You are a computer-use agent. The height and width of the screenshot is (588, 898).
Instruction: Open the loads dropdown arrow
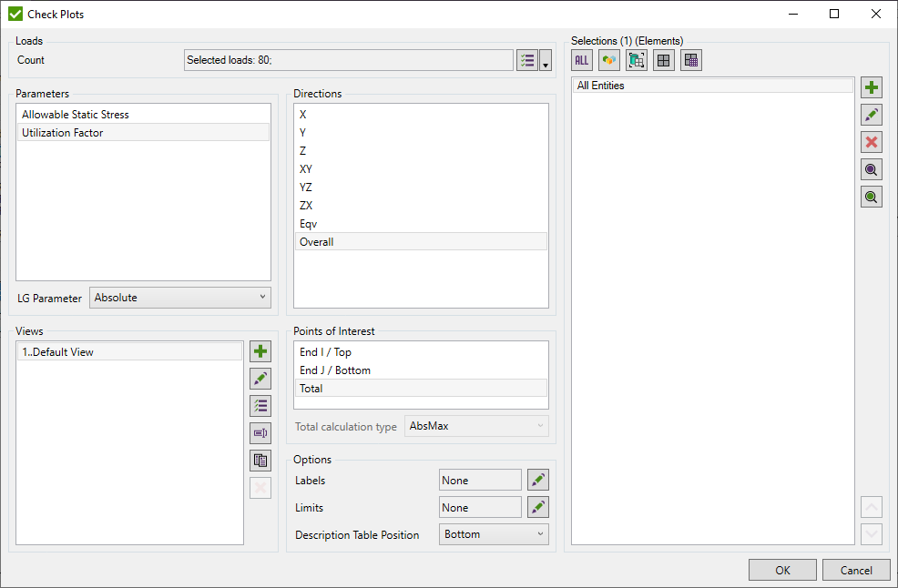546,61
